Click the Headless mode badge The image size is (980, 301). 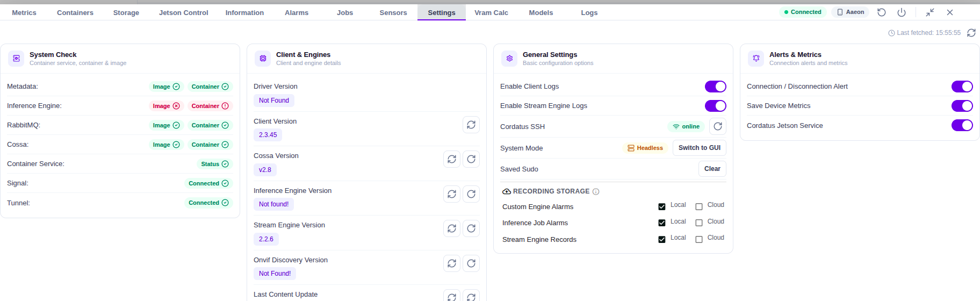[645, 148]
